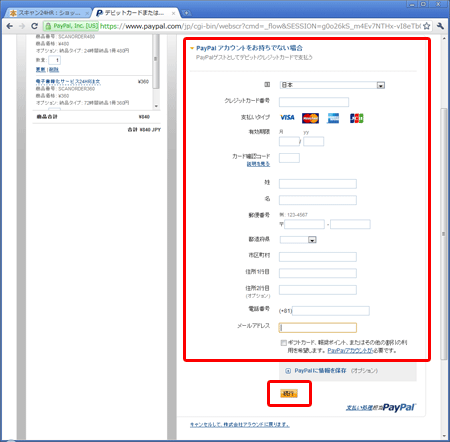
Task: Click the page scroll down arrow
Action: pyautogui.click(x=444, y=436)
